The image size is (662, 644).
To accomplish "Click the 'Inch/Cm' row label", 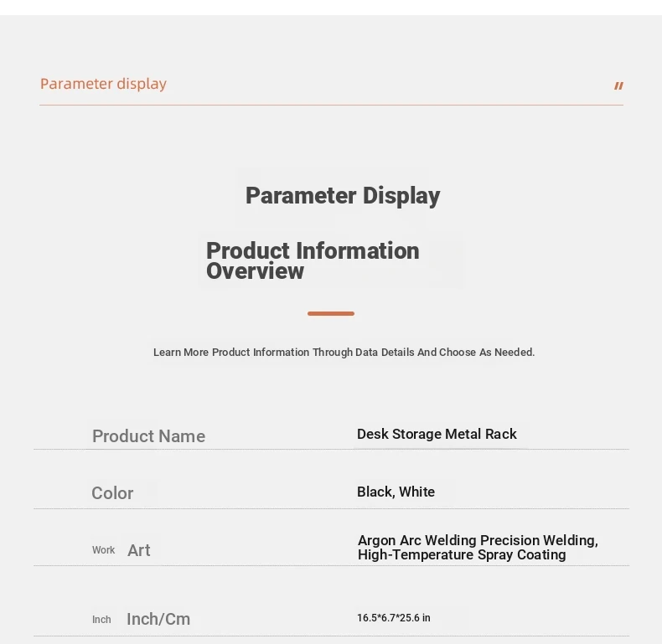I will click(158, 619).
